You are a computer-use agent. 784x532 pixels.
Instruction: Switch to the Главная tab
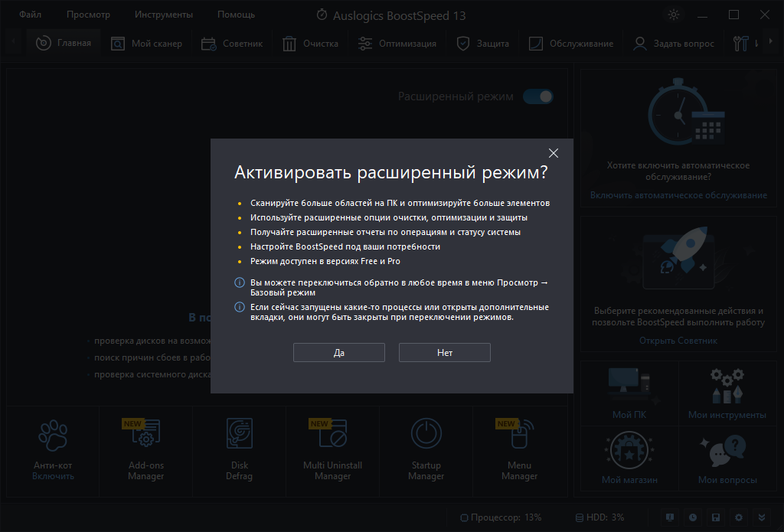pyautogui.click(x=64, y=44)
